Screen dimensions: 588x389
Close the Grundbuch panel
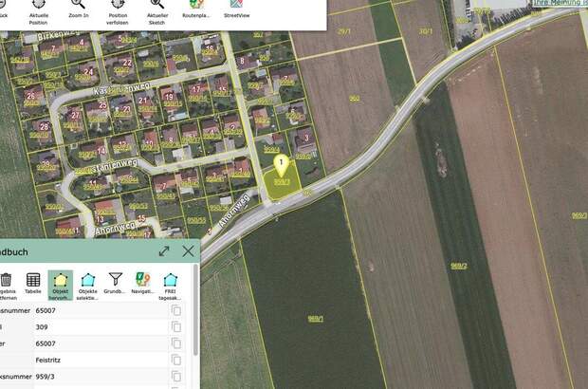tap(188, 250)
